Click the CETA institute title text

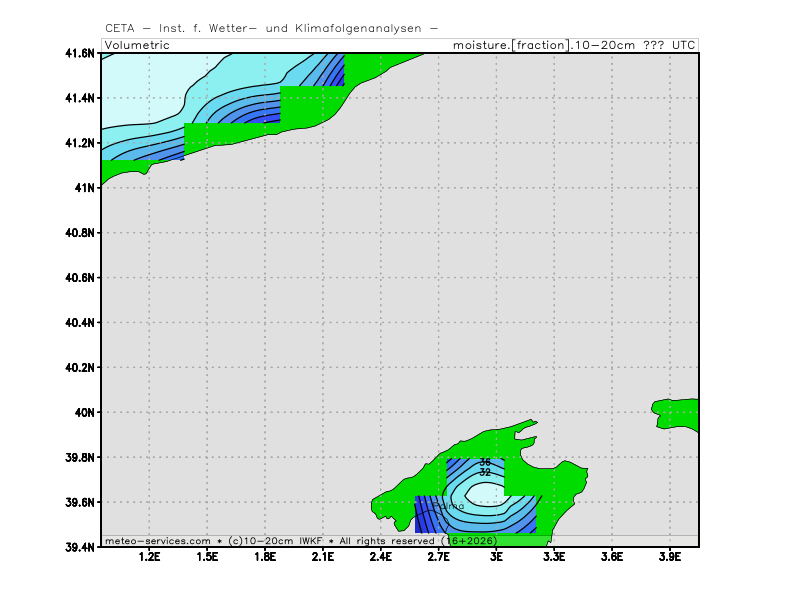(x=270, y=28)
